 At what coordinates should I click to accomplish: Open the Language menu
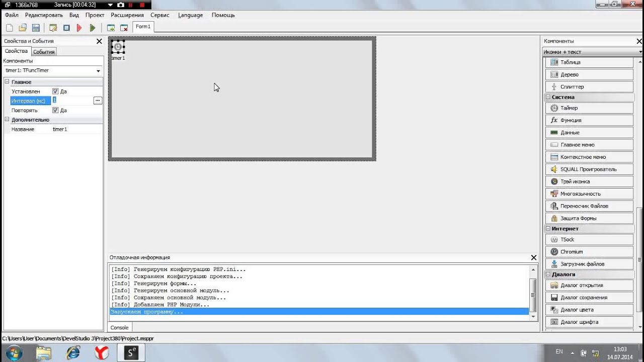(x=191, y=15)
